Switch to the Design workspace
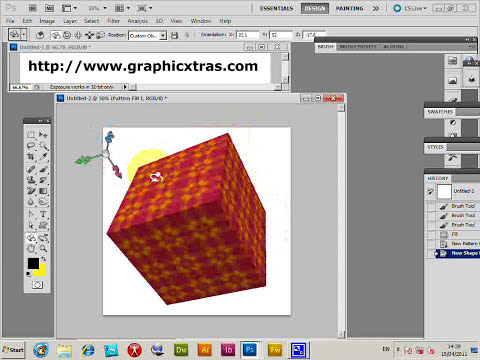Image resolution: width=480 pixels, height=360 pixels. (x=315, y=8)
